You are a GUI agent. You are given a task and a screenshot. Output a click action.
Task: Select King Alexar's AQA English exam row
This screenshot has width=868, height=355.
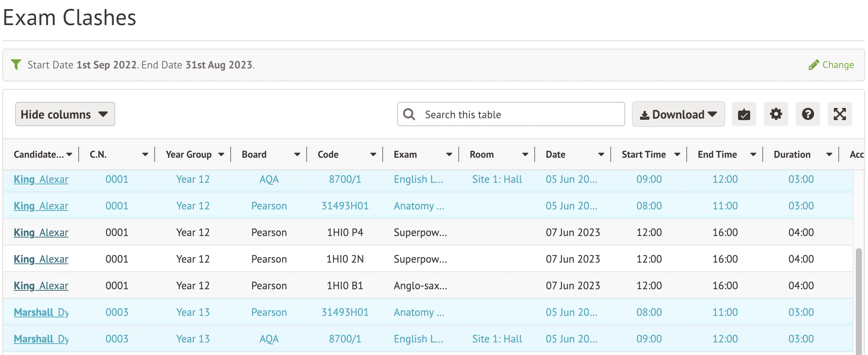click(418, 179)
